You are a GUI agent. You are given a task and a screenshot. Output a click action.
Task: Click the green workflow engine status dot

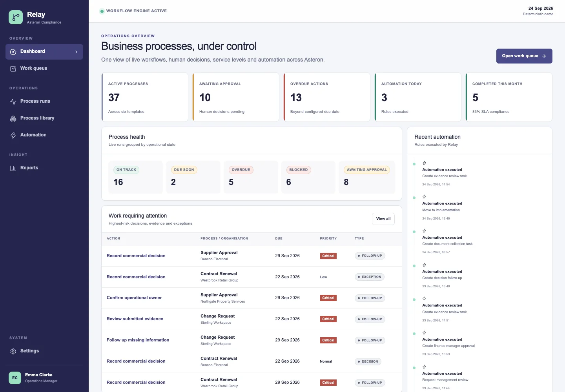(x=102, y=11)
